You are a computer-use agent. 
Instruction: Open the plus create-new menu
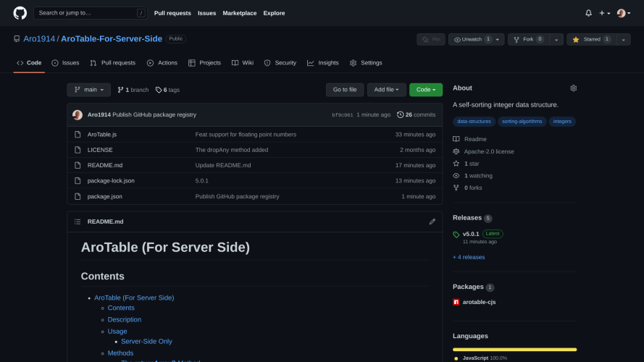[x=604, y=13]
